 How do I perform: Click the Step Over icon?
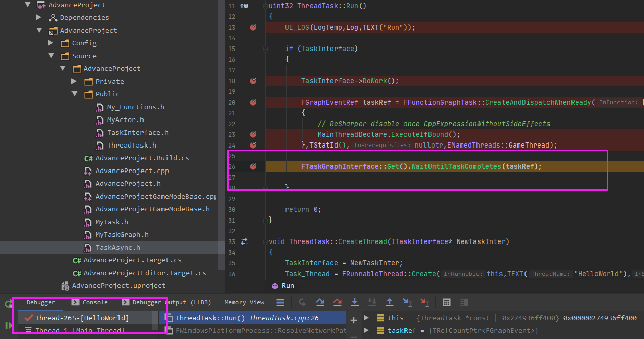pyautogui.click(x=320, y=302)
